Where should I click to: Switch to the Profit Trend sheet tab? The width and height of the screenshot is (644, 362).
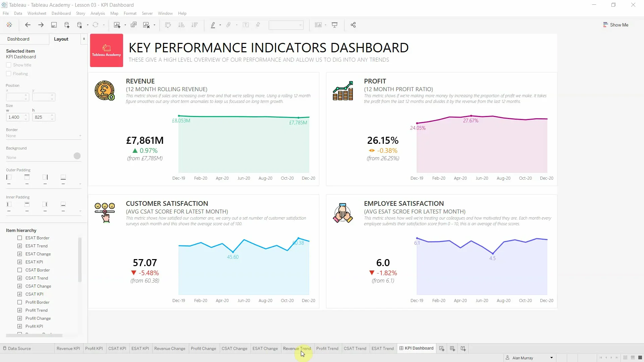pos(327,349)
